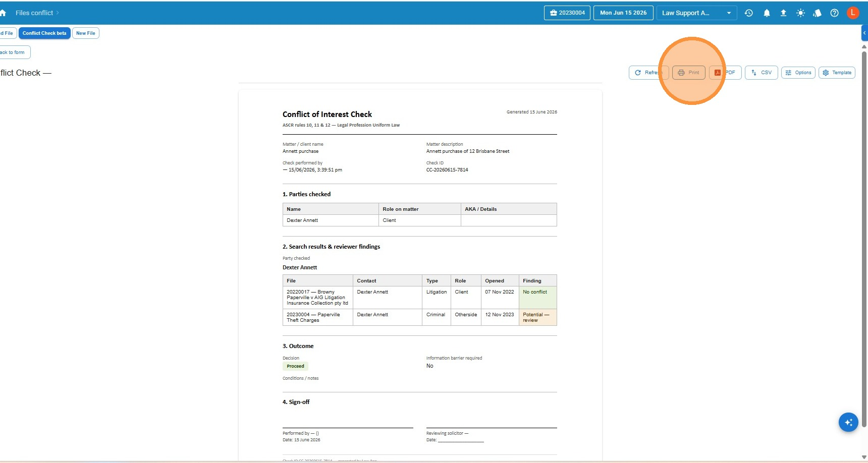Click the Litigation type cell
This screenshot has height=463, width=868.
(437, 298)
